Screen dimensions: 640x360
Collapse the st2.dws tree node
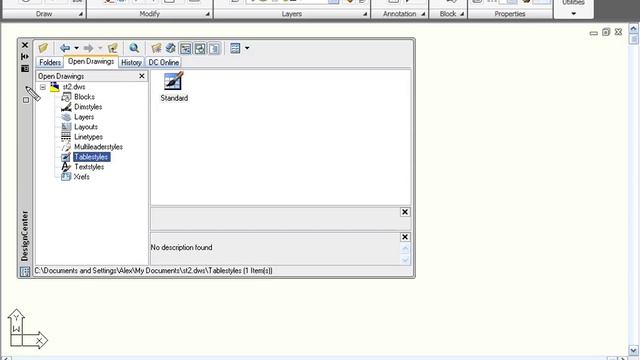(43, 87)
